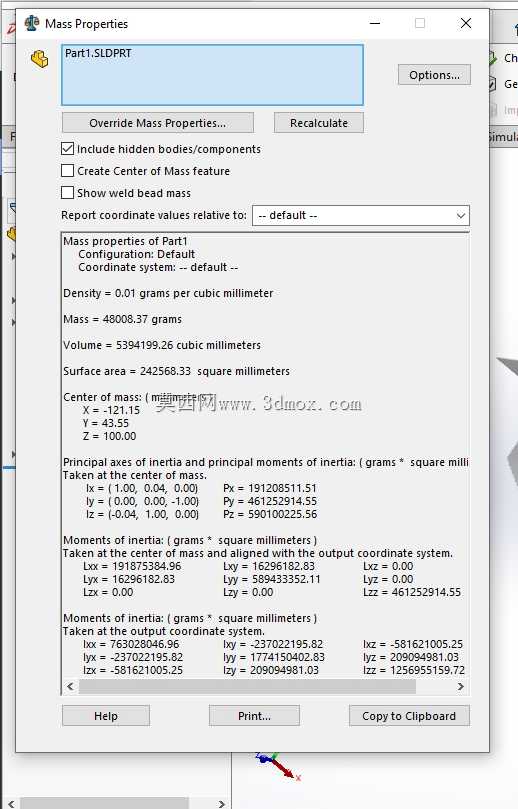Click right arrow of background window's bottom scrollbar
The width and height of the screenshot is (518, 809).
point(222,804)
